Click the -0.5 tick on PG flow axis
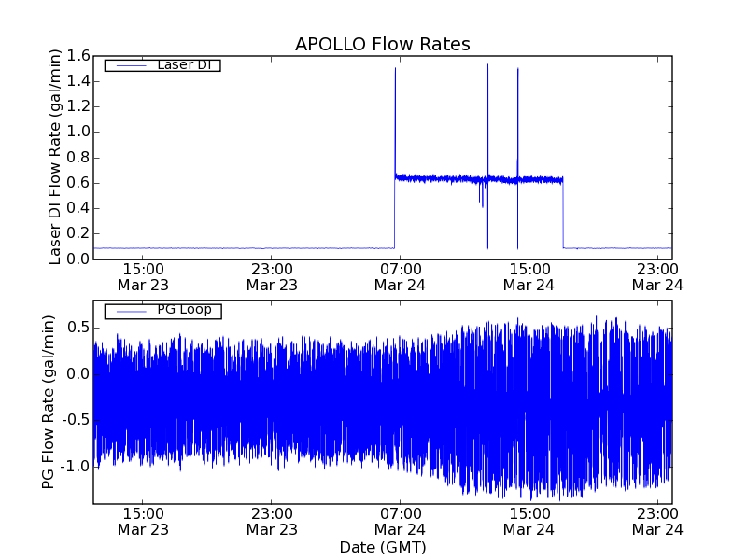This screenshot has width=747, height=560. click(x=77, y=421)
